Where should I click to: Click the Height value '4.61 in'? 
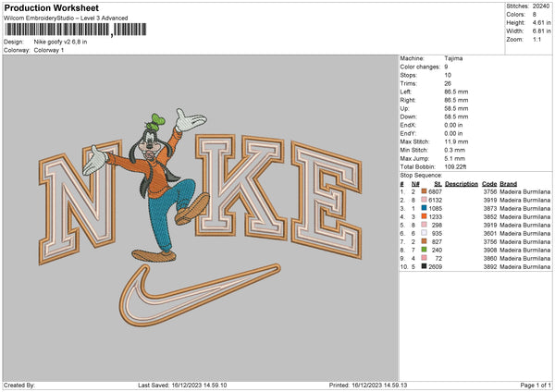click(541, 22)
